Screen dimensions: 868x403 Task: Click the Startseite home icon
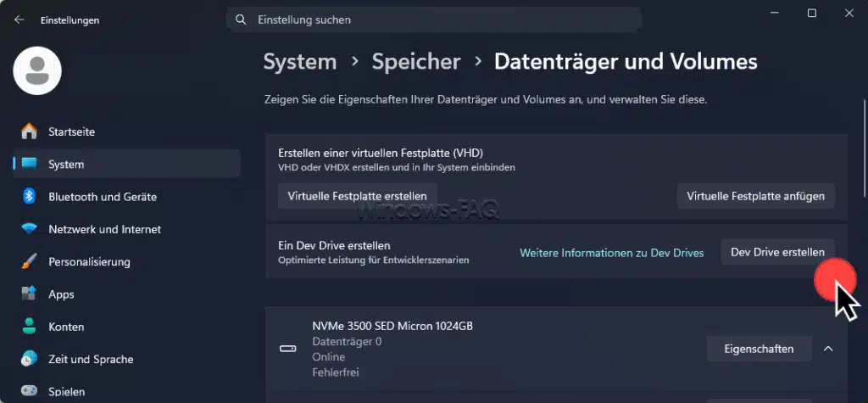29,132
